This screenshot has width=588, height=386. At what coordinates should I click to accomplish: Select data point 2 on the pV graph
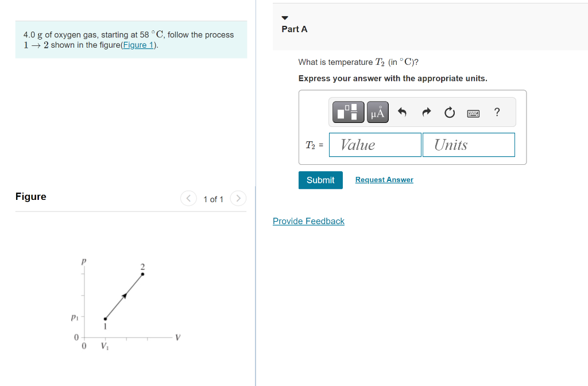141,274
